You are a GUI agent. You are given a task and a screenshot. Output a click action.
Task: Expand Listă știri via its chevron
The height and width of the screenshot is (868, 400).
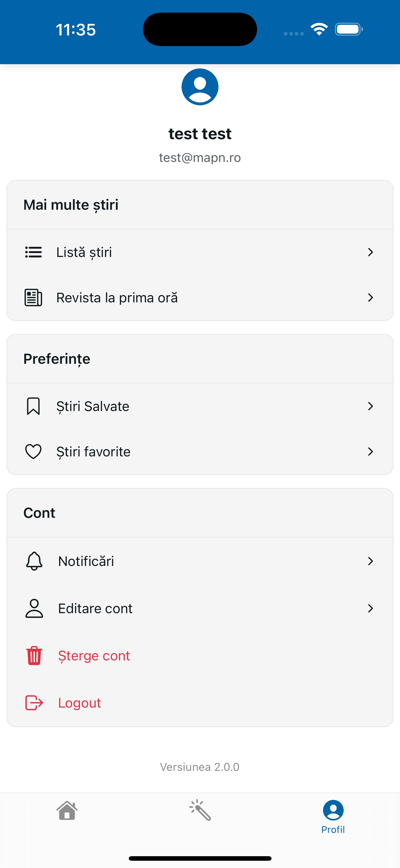click(370, 252)
